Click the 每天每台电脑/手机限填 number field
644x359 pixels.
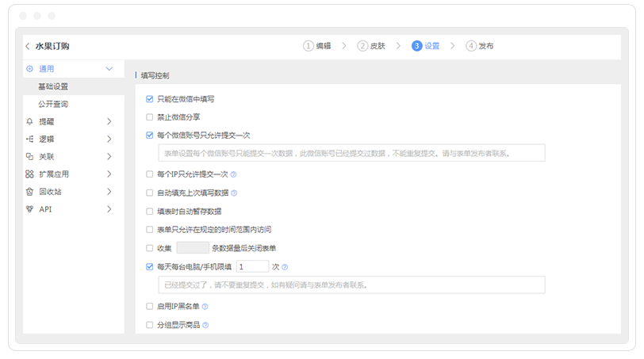[252, 266]
